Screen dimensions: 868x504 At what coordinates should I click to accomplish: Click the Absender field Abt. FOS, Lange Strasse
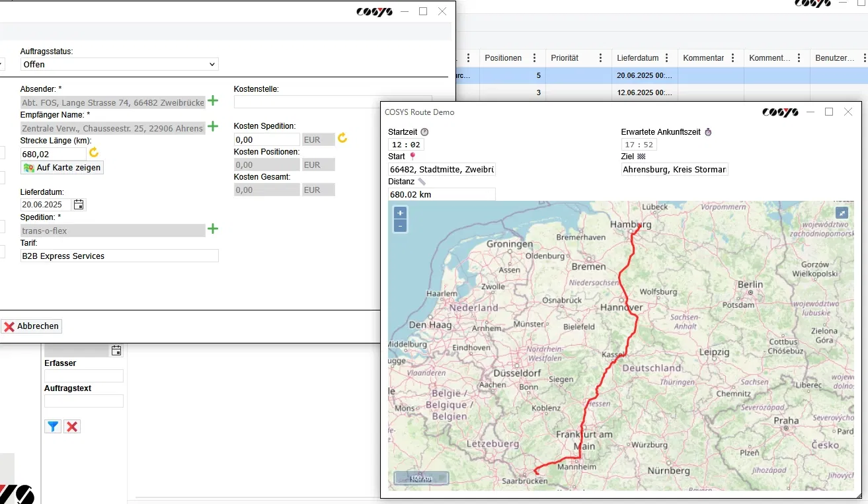point(113,102)
